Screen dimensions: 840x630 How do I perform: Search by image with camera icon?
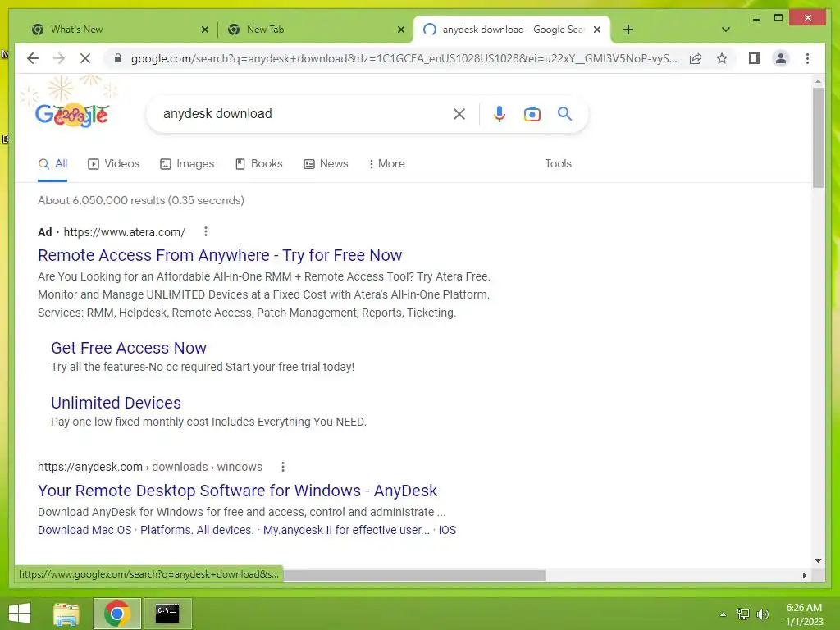(532, 114)
